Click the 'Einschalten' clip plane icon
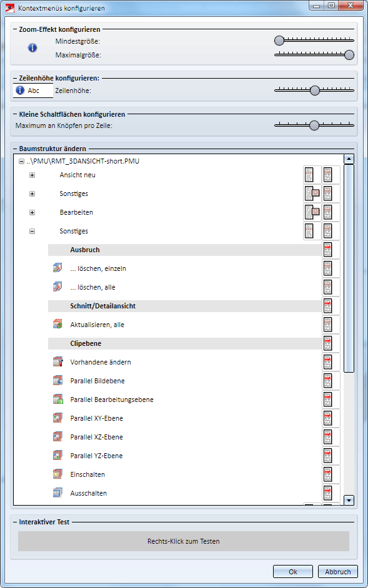This screenshot has height=588, width=368. [57, 474]
